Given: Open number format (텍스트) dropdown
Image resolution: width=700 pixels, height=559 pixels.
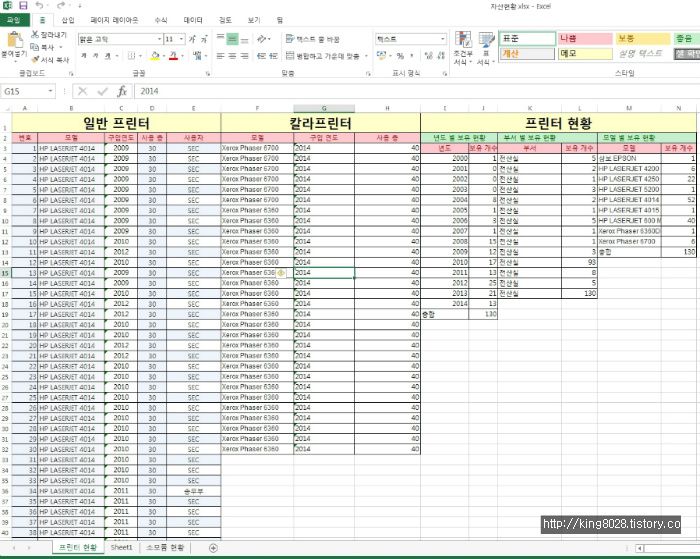Looking at the screenshot, I should 442,39.
